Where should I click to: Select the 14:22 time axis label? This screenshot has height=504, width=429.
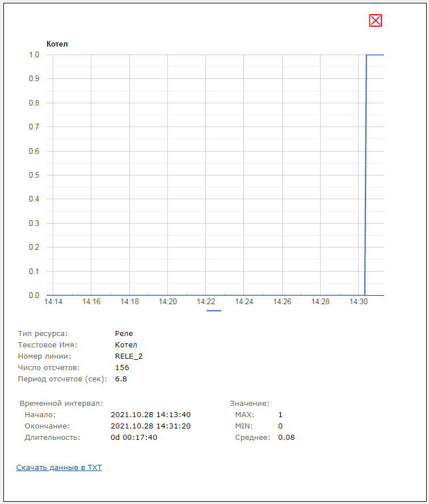point(206,302)
